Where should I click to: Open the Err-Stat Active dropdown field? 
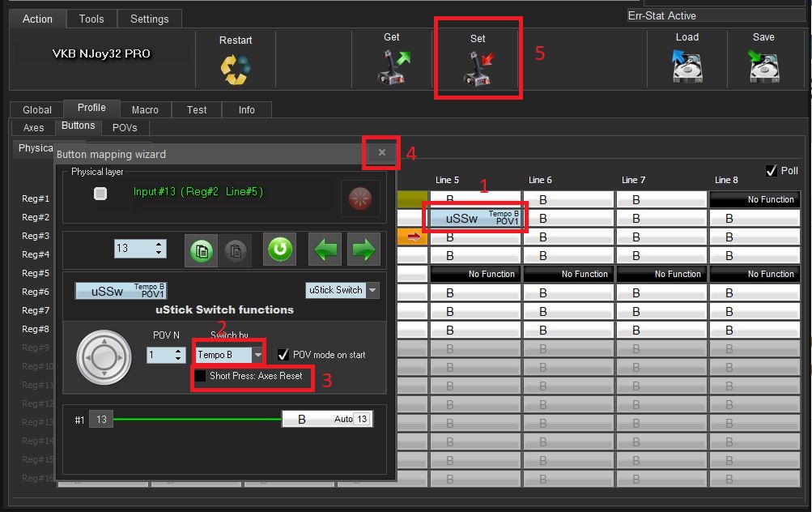716,15
